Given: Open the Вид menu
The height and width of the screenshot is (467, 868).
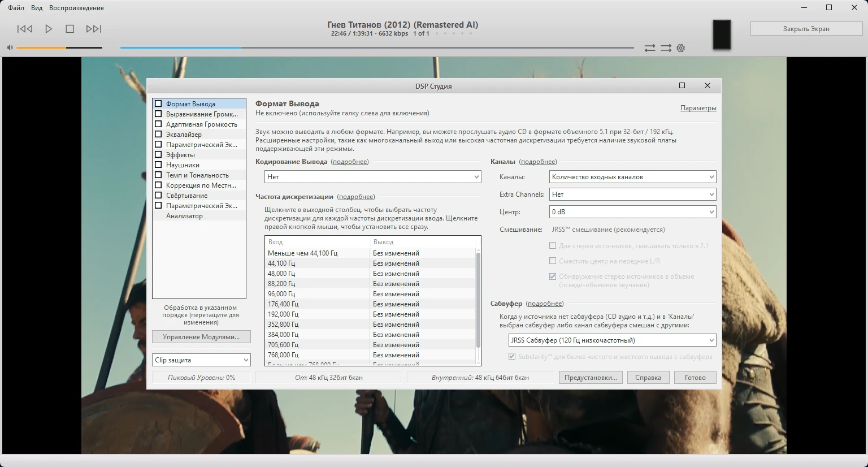Looking at the screenshot, I should [37, 8].
